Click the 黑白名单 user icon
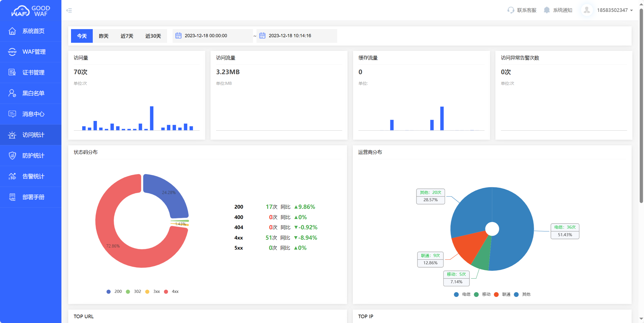This screenshot has width=644, height=323. point(12,93)
